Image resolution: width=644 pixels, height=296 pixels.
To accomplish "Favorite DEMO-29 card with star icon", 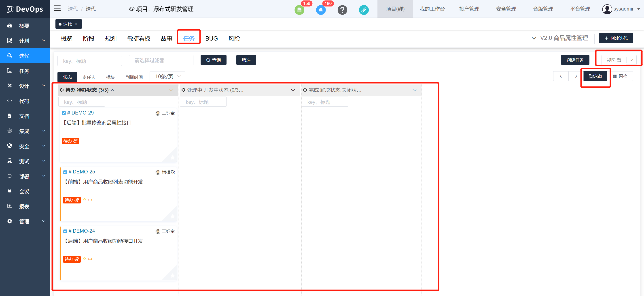I will pyautogui.click(x=172, y=157).
